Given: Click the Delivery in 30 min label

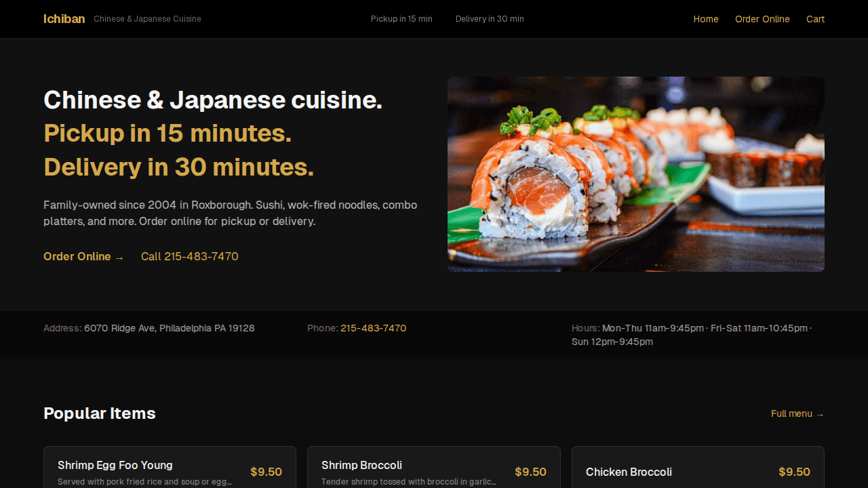Looking at the screenshot, I should [490, 19].
